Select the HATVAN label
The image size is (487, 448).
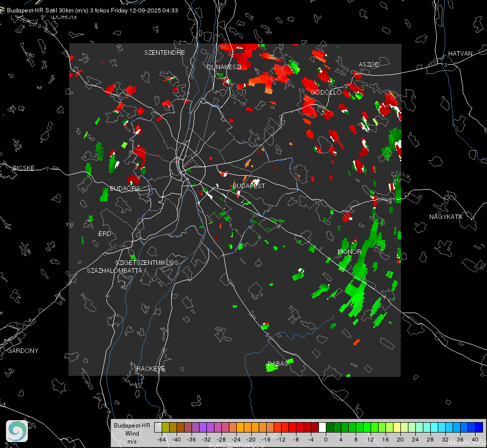[460, 53]
